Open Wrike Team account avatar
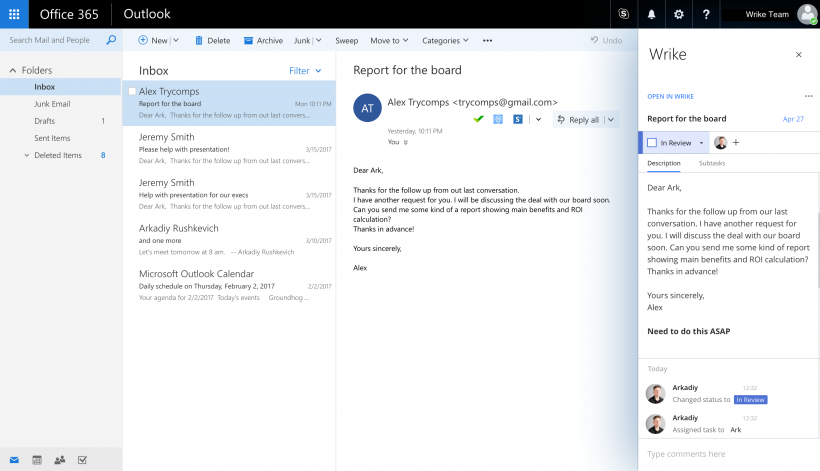Viewport: 820px width, 471px height. click(x=807, y=14)
